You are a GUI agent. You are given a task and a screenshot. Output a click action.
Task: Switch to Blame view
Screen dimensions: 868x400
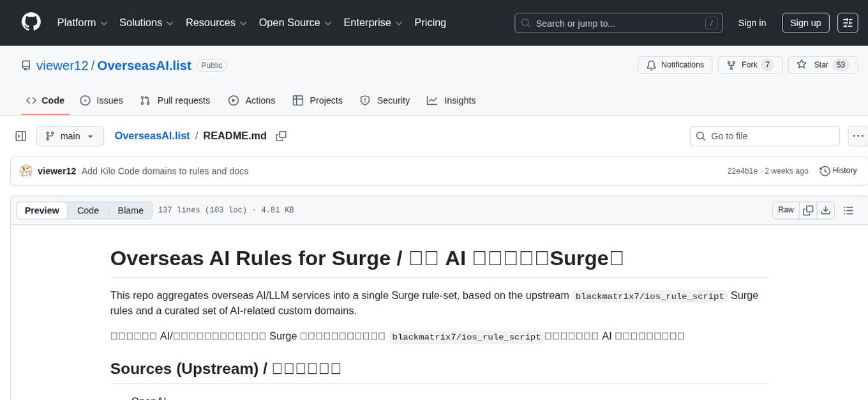pyautogui.click(x=130, y=210)
